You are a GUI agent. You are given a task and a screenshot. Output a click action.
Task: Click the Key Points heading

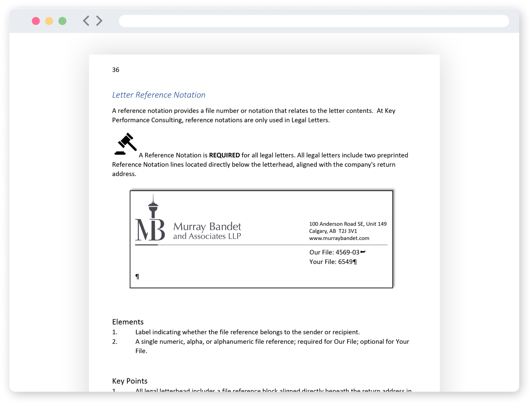click(x=130, y=381)
